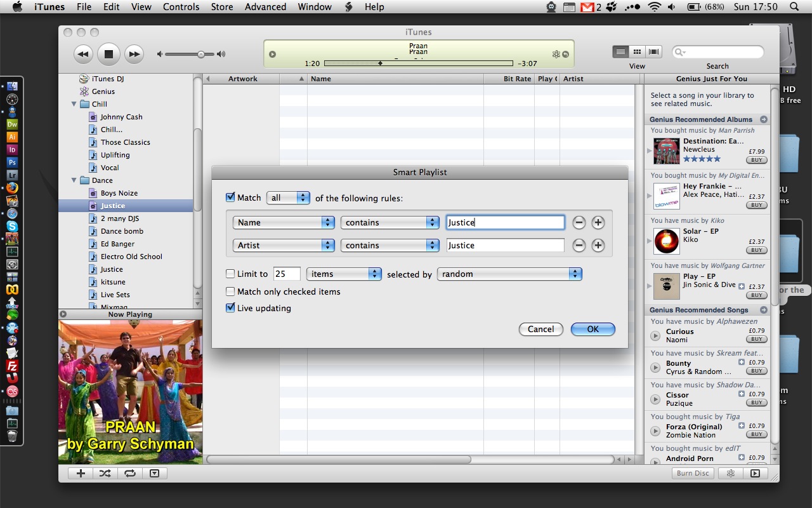Click the Genius atom button at bottom right
Image resolution: width=812 pixels, height=508 pixels.
pos(731,473)
